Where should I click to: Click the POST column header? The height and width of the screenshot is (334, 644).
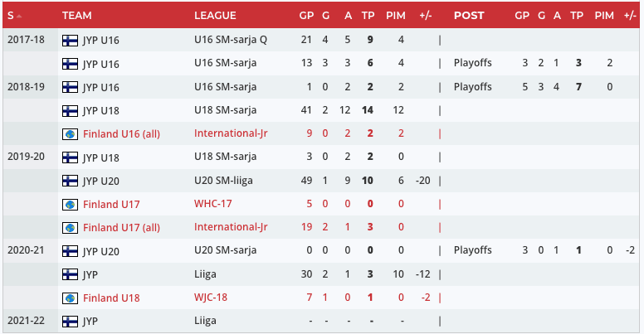[x=469, y=16]
